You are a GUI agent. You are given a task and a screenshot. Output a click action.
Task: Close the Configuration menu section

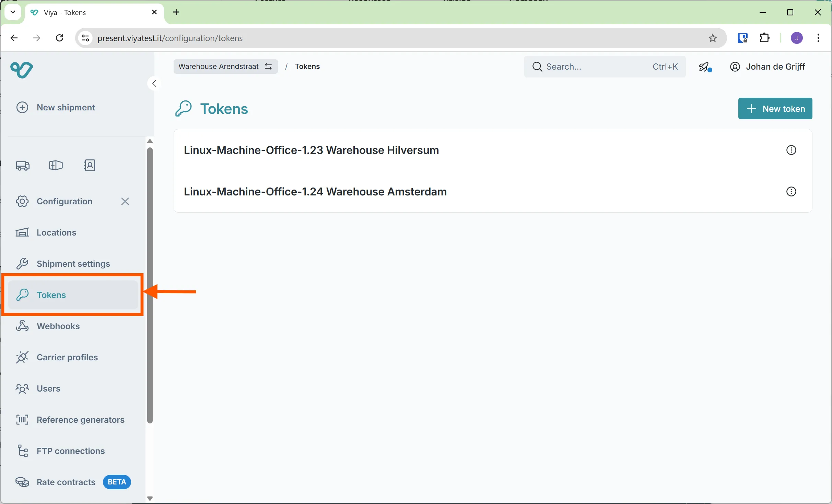tap(125, 201)
